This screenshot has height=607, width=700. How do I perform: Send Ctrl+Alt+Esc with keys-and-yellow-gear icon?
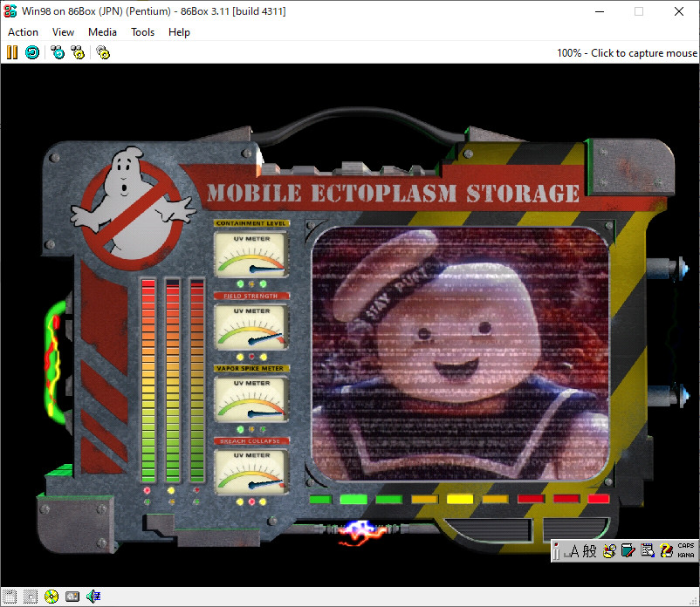tap(78, 52)
